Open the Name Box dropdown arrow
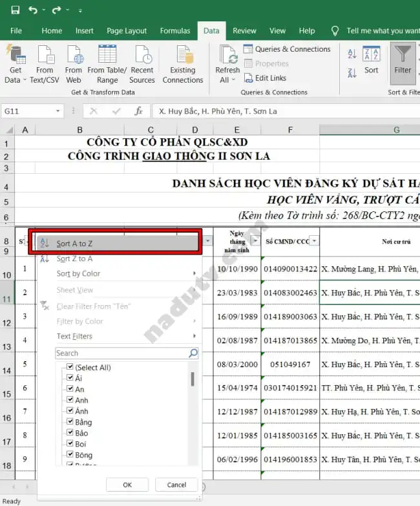This screenshot has height=506, width=420. click(x=58, y=111)
